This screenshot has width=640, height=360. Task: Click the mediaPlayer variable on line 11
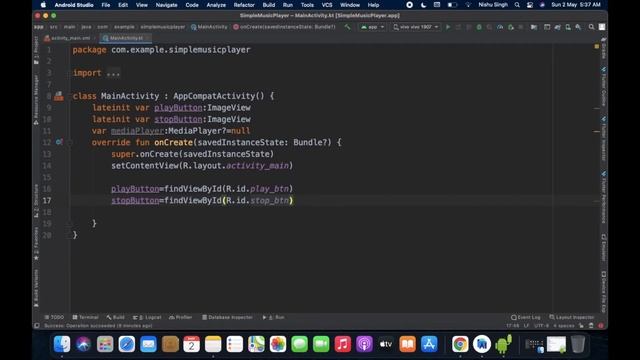click(137, 131)
